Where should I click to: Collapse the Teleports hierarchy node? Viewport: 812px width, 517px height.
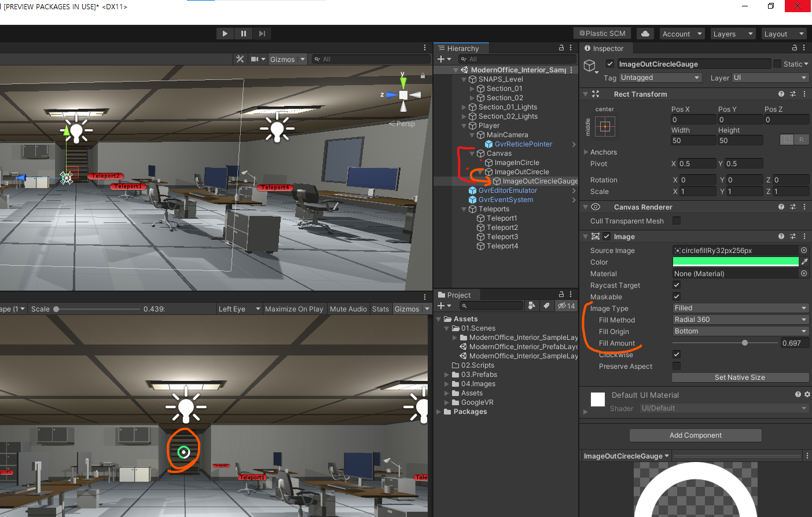click(464, 209)
